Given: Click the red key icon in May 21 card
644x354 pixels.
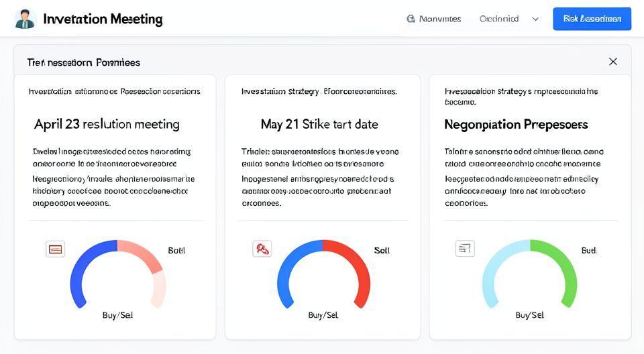Looking at the screenshot, I should 262,249.
